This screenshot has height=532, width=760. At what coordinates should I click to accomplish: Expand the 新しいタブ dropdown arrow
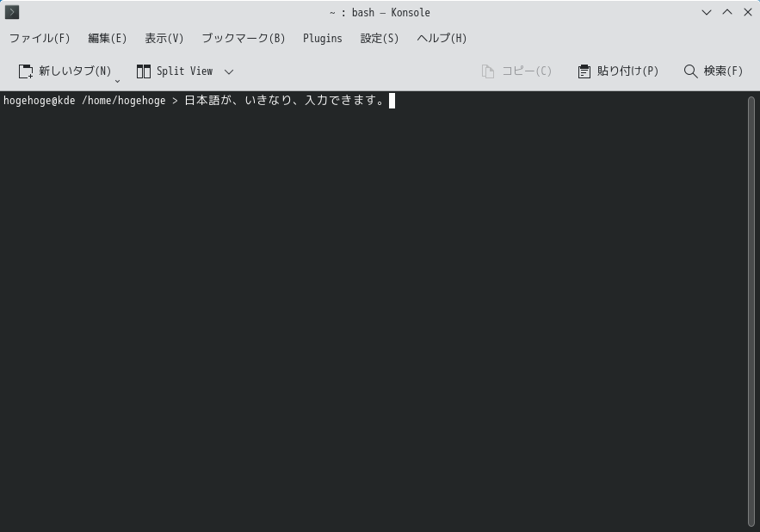[x=117, y=81]
